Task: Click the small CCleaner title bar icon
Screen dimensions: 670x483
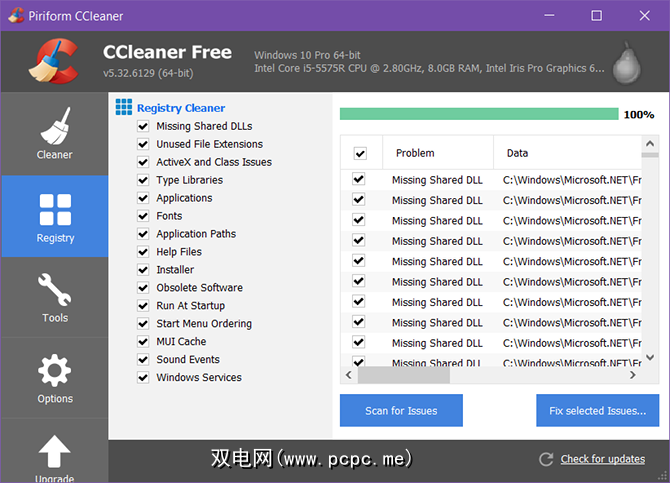Action: click(16, 15)
